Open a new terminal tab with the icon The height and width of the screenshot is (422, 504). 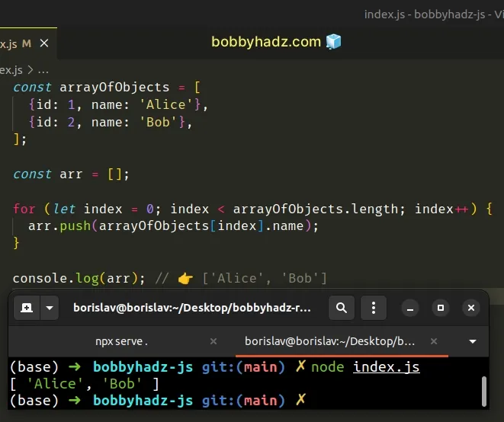coord(27,308)
